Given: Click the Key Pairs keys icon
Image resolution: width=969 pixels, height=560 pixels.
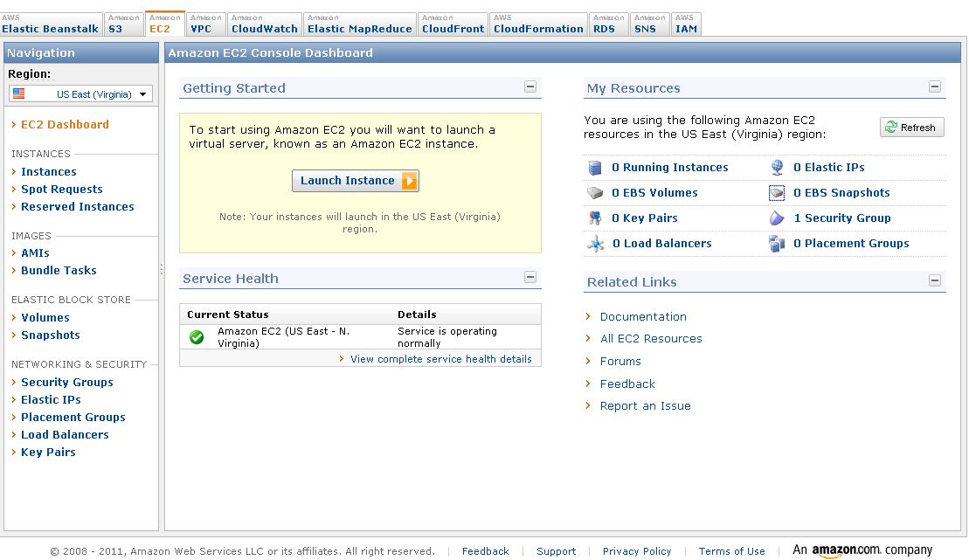Looking at the screenshot, I should coord(595,218).
